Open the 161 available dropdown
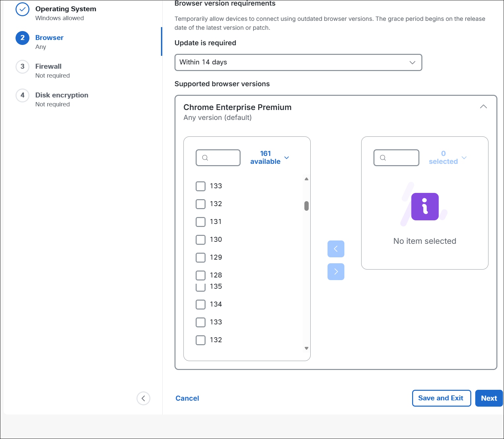The width and height of the screenshot is (504, 439). tap(270, 158)
